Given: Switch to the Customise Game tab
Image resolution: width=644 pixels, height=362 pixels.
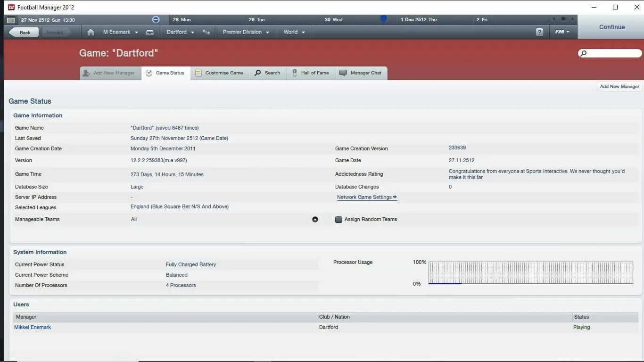Looking at the screenshot, I should point(220,73).
